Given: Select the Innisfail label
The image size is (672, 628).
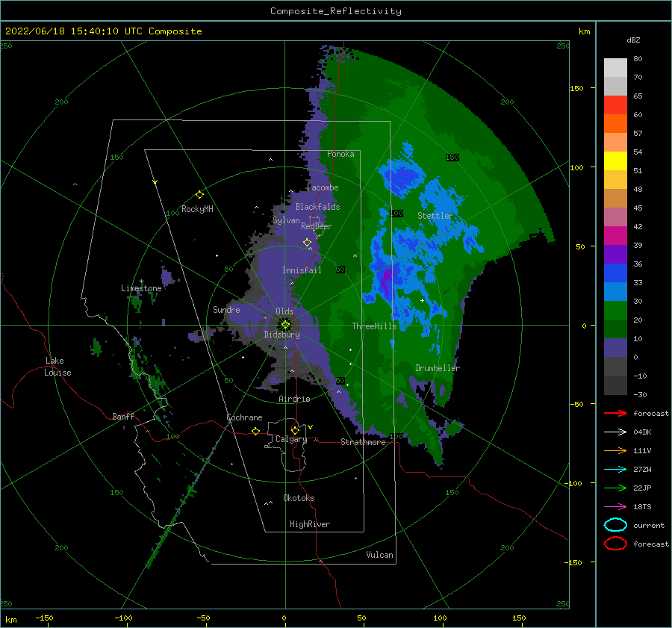Looking at the screenshot, I should point(302,270).
